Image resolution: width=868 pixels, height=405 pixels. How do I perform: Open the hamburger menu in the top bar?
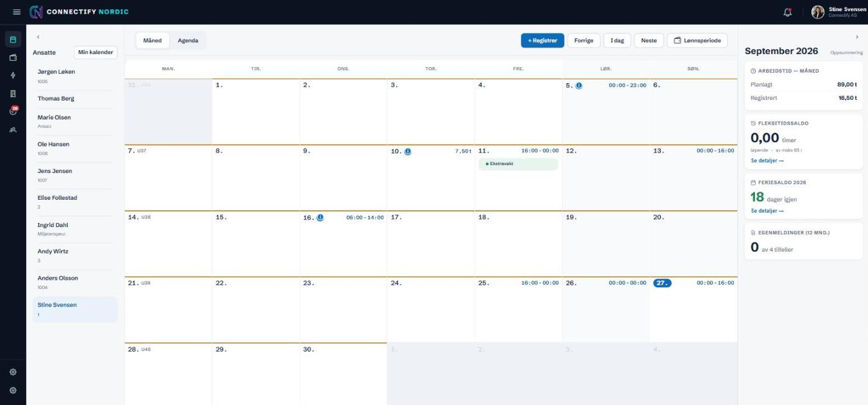17,12
